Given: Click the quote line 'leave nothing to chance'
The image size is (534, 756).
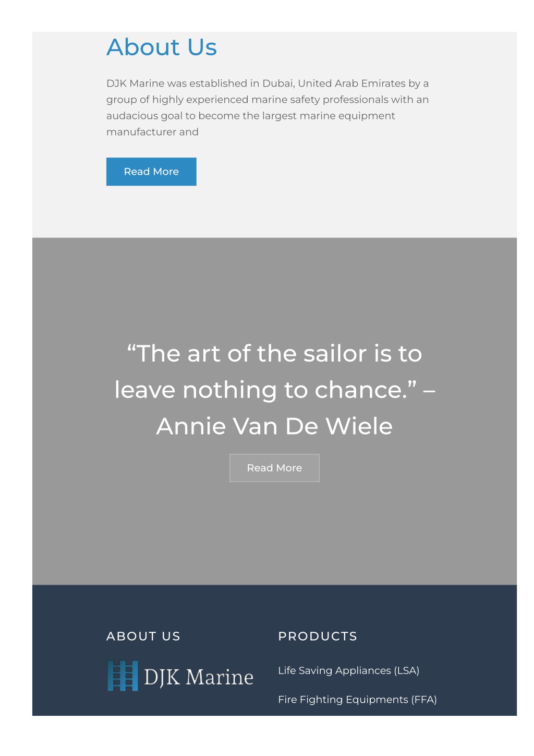Looking at the screenshot, I should [274, 390].
